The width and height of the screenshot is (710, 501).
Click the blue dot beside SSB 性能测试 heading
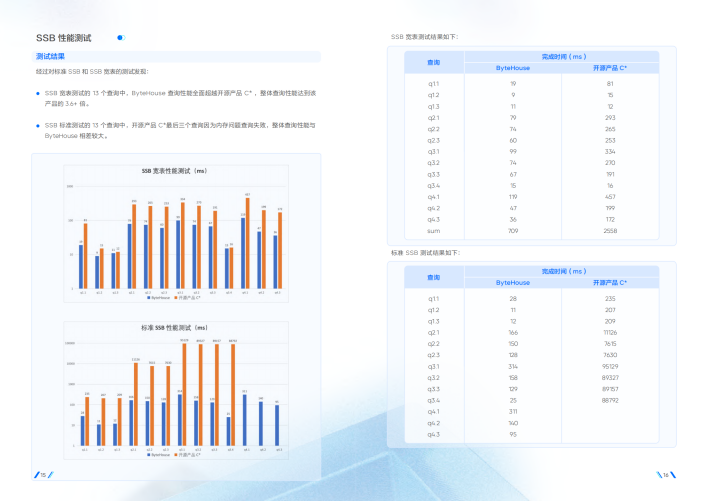coord(121,38)
